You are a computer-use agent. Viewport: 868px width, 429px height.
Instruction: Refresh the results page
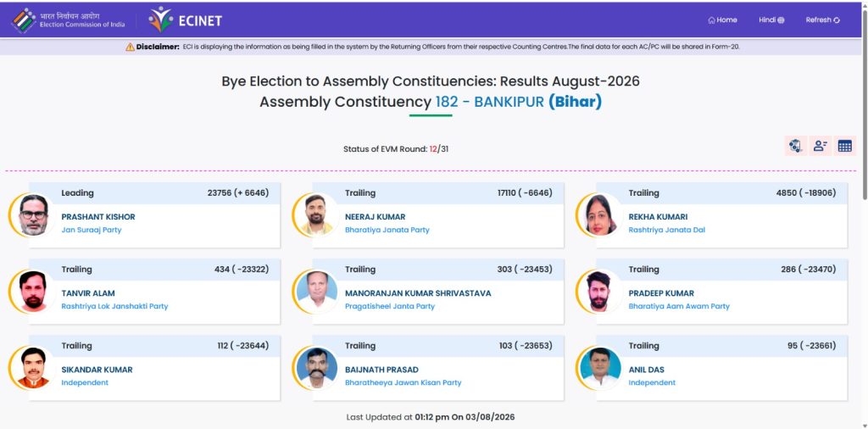(822, 20)
